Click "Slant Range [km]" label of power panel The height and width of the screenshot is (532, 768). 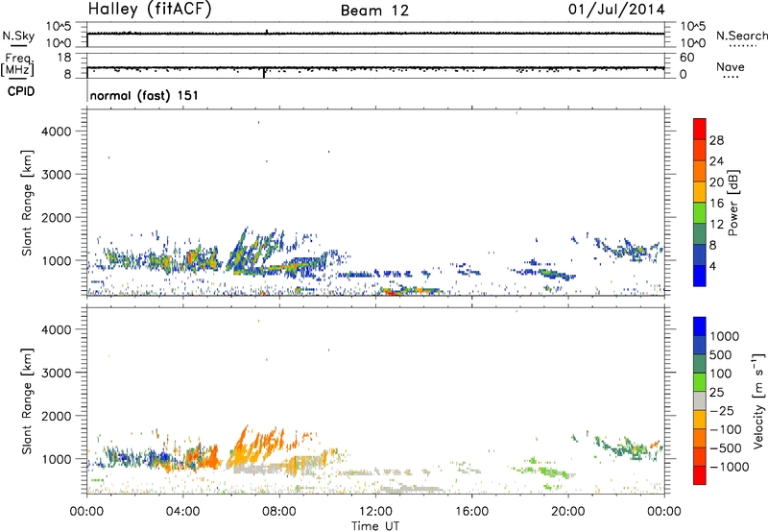pos(27,203)
